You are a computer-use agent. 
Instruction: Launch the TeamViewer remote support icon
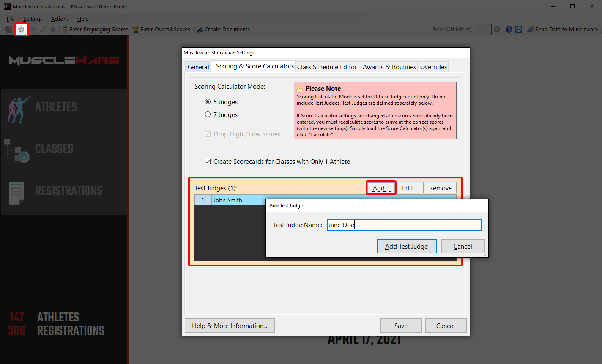(x=519, y=30)
